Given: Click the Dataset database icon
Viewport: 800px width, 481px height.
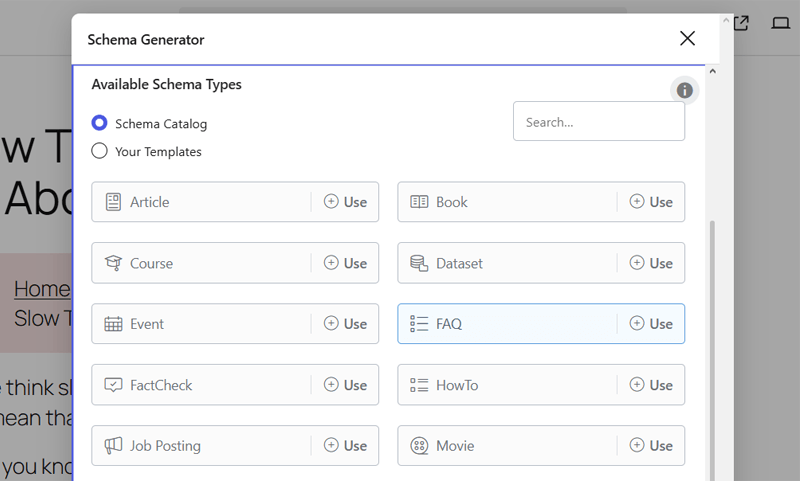Looking at the screenshot, I should 419,263.
